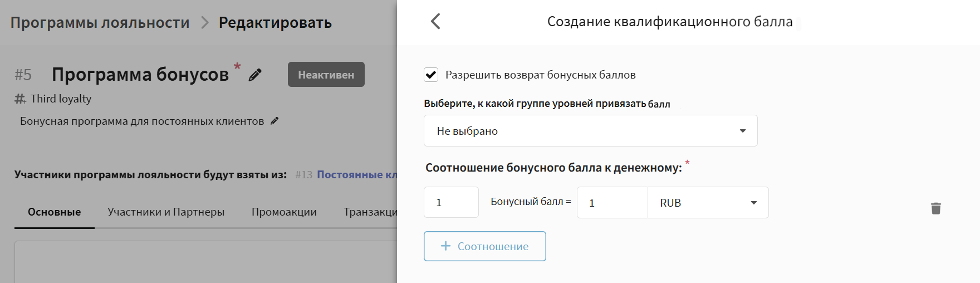Open the Не выбрано level group dropdown

coord(590,131)
